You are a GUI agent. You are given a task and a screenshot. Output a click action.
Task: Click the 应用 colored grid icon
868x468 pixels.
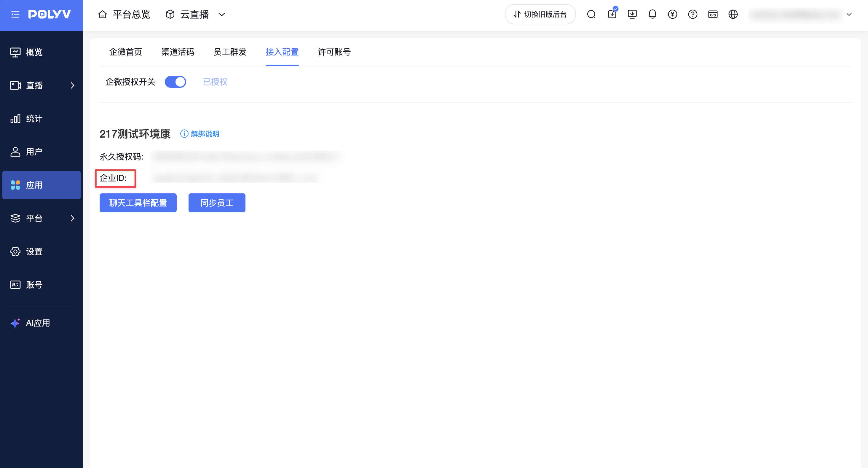15,185
